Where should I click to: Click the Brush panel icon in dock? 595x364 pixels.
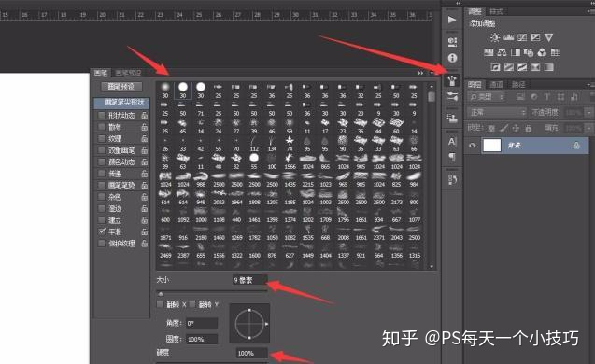[x=452, y=80]
